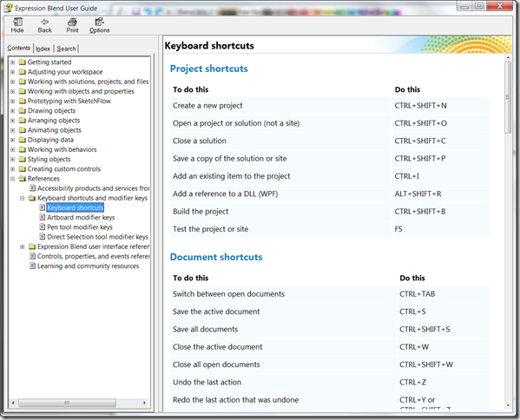The width and height of the screenshot is (520, 420).
Task: Click the Styling objects folder icon
Action: click(x=23, y=159)
